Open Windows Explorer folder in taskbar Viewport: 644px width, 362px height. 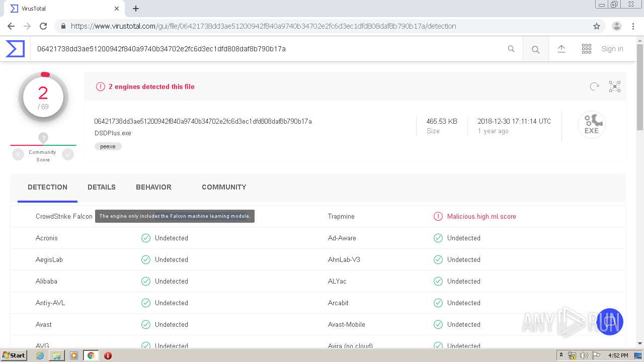point(57,355)
